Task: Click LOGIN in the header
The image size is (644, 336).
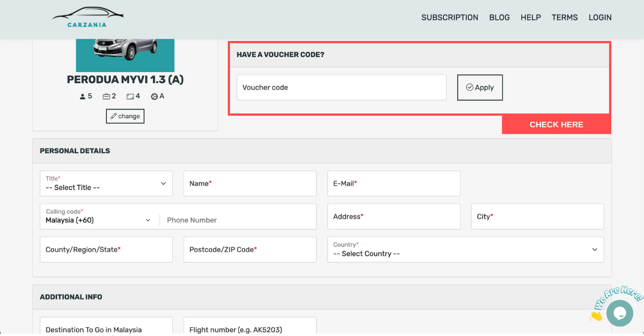Action: pyautogui.click(x=600, y=17)
